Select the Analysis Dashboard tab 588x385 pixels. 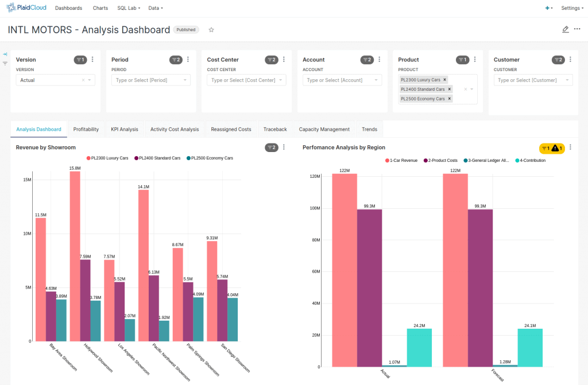(x=38, y=129)
